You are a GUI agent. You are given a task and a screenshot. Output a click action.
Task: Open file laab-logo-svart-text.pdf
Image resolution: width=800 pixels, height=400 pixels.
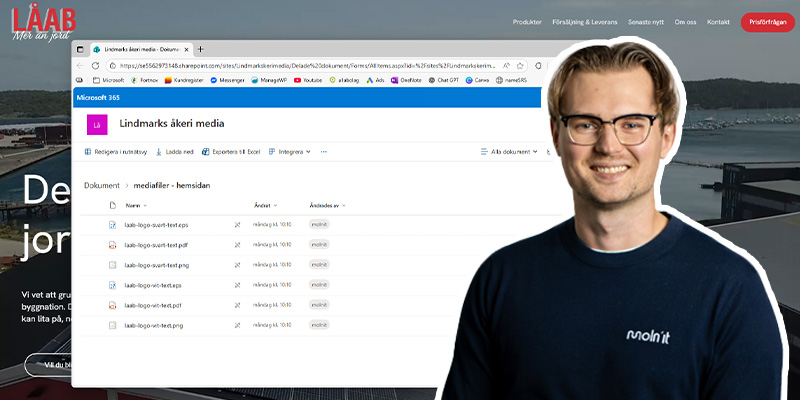pos(156,245)
